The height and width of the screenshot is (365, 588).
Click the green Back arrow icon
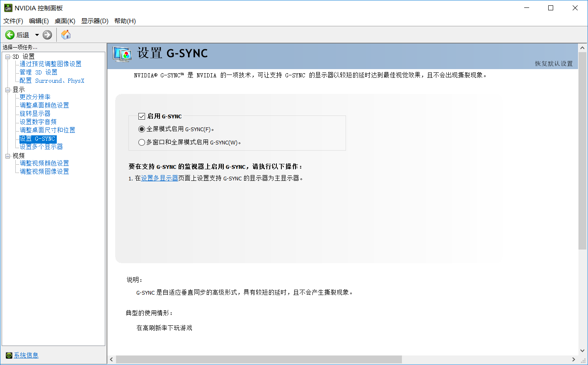coord(10,35)
